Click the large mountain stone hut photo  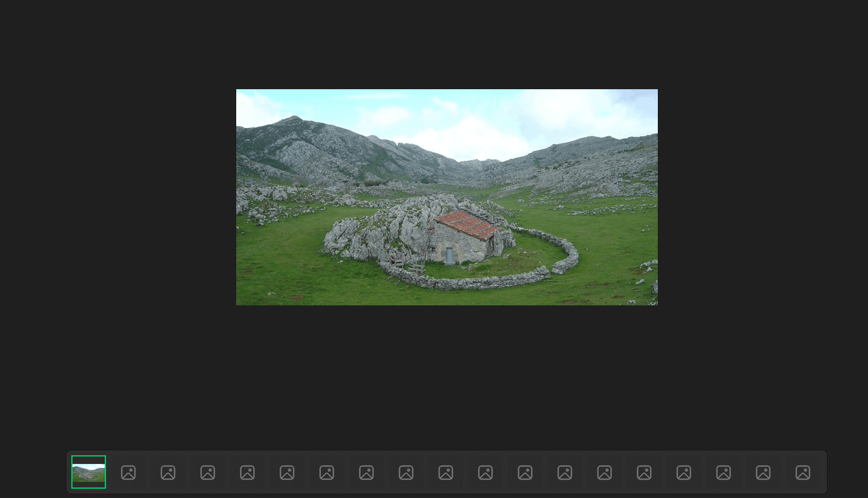(446, 197)
